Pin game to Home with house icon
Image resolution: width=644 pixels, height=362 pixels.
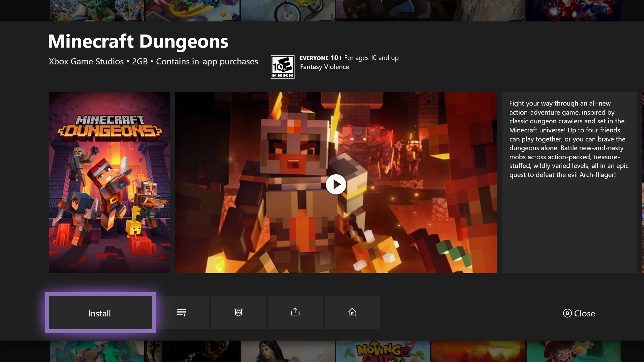(x=352, y=313)
